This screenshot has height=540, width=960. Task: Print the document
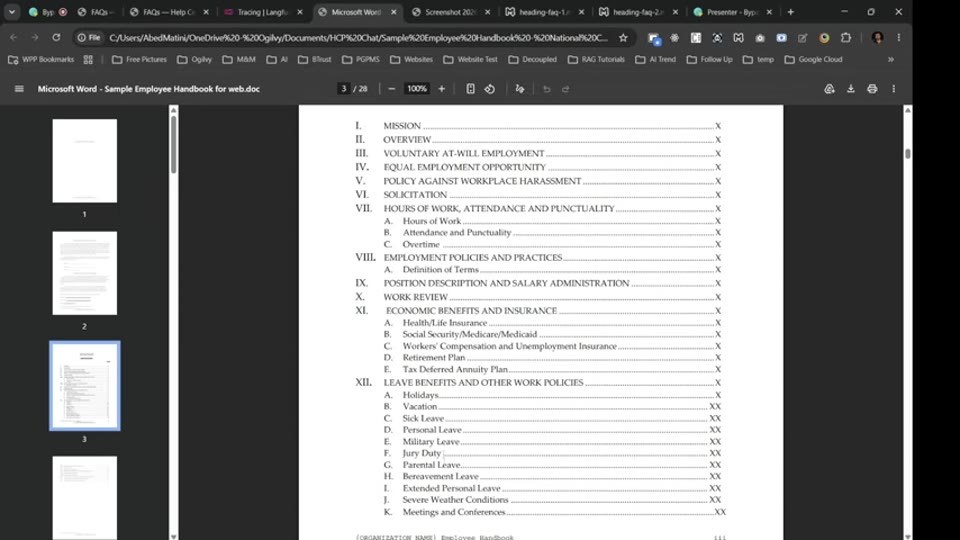click(x=872, y=89)
